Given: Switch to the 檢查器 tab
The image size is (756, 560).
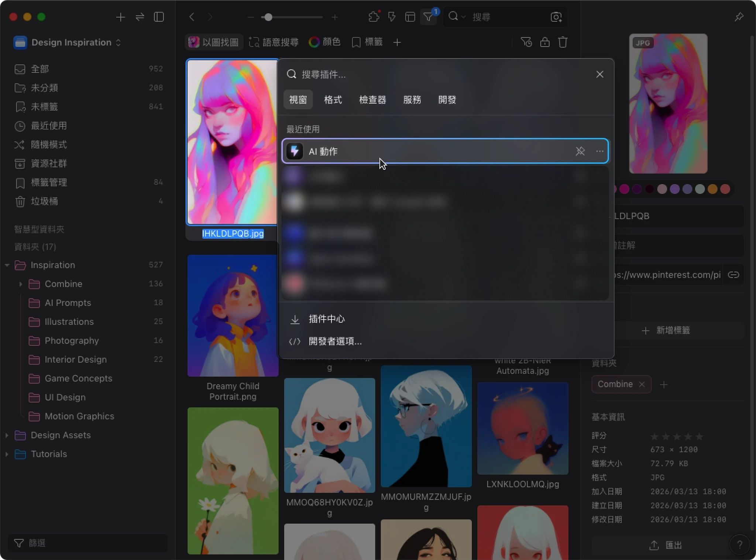Looking at the screenshot, I should click(x=372, y=100).
